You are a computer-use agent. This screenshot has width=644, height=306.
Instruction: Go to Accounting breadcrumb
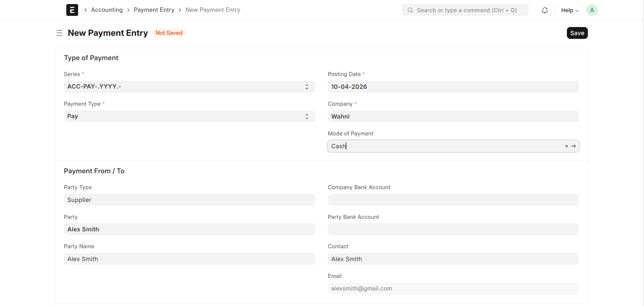pos(107,10)
